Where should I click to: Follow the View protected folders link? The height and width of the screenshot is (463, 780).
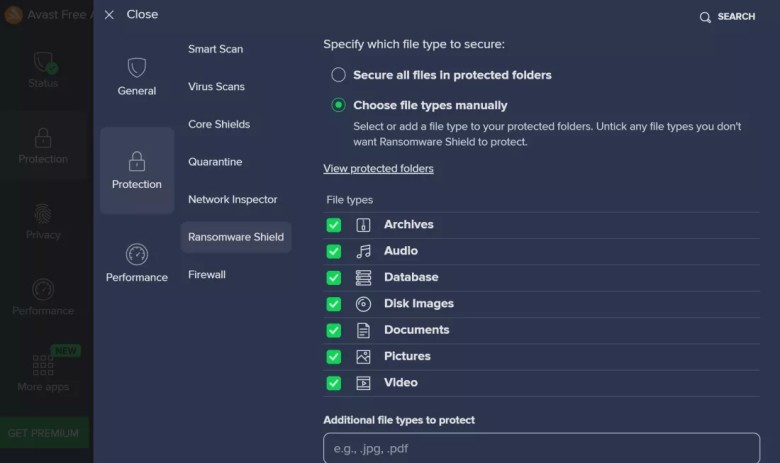(378, 169)
